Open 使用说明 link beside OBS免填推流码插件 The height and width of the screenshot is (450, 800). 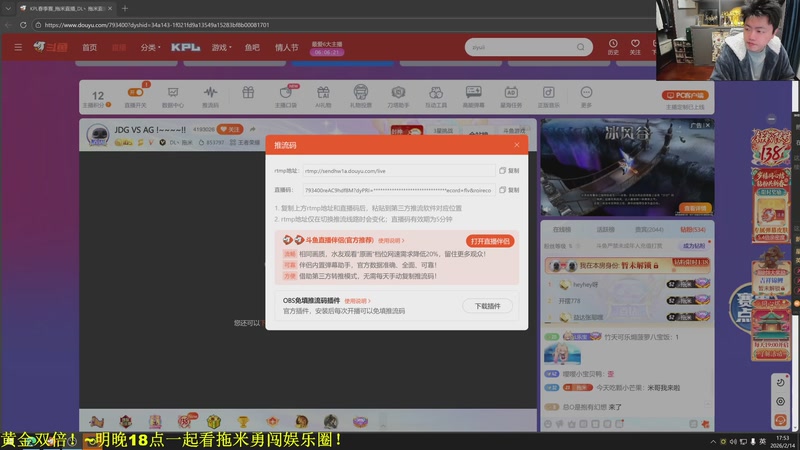click(357, 301)
